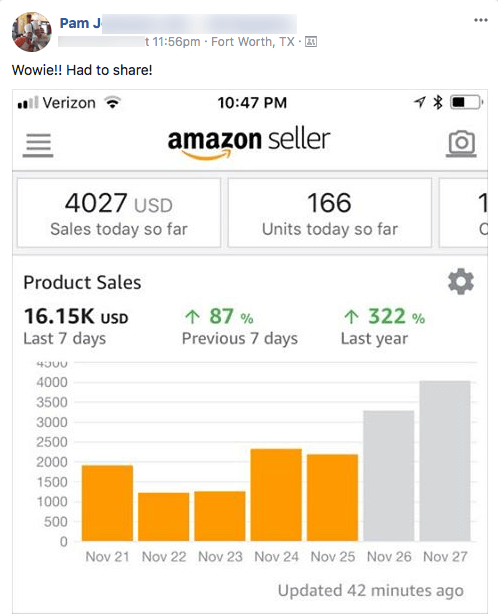
Task: Tap the 16.15K USD Last 7 days total
Action: coord(76,327)
